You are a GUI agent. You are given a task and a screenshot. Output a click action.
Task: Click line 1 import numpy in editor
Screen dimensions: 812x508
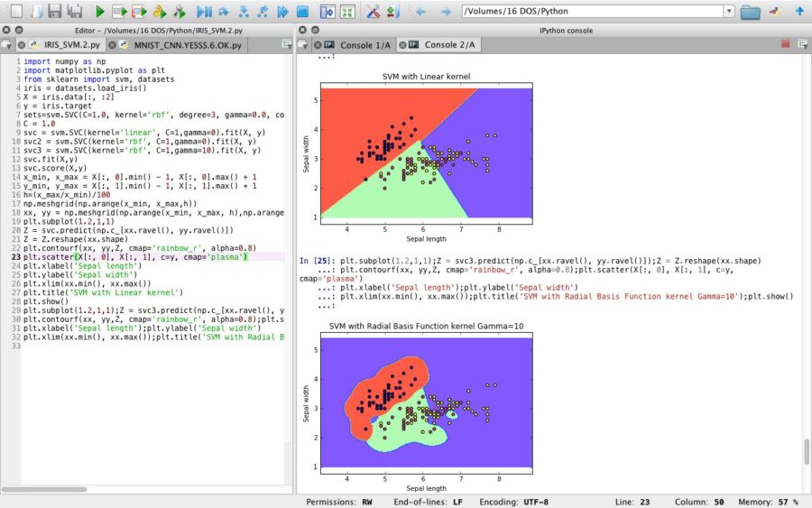tap(65, 61)
